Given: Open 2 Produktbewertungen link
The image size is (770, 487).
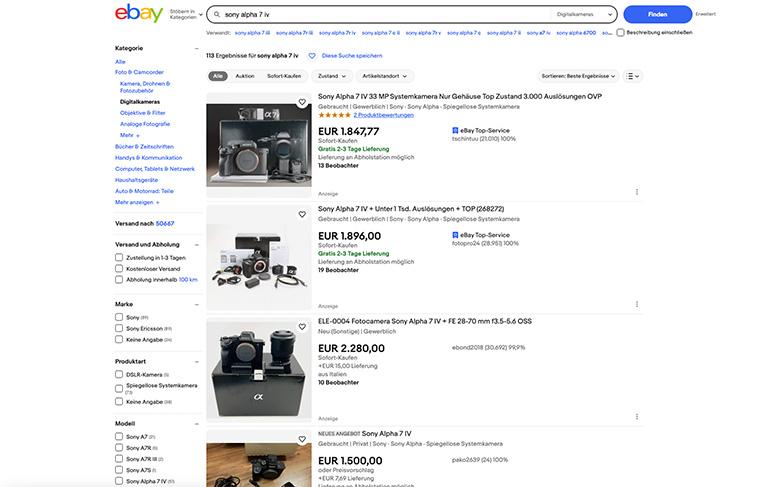Looking at the screenshot, I should click(x=384, y=115).
